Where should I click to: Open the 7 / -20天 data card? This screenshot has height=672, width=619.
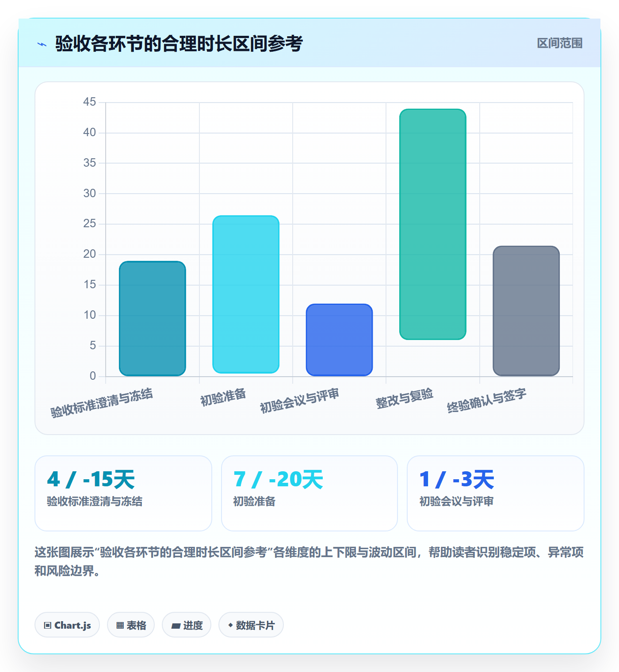tap(309, 493)
